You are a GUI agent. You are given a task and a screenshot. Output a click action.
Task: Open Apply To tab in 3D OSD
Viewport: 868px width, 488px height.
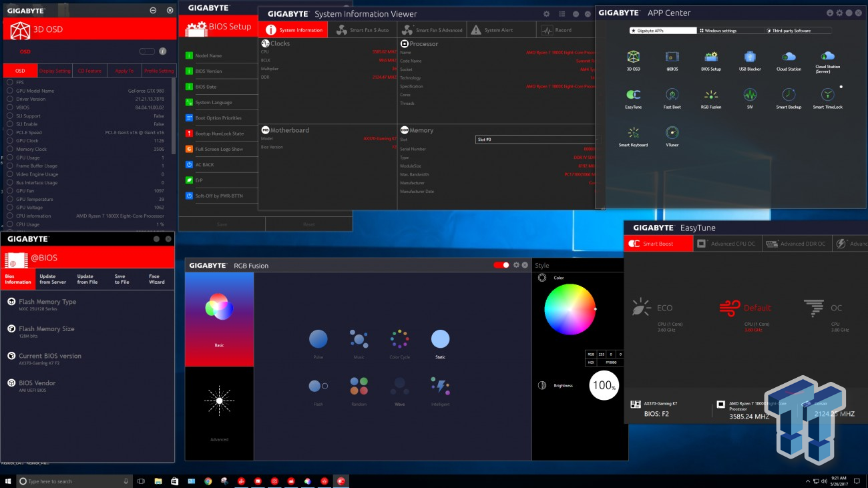(124, 71)
